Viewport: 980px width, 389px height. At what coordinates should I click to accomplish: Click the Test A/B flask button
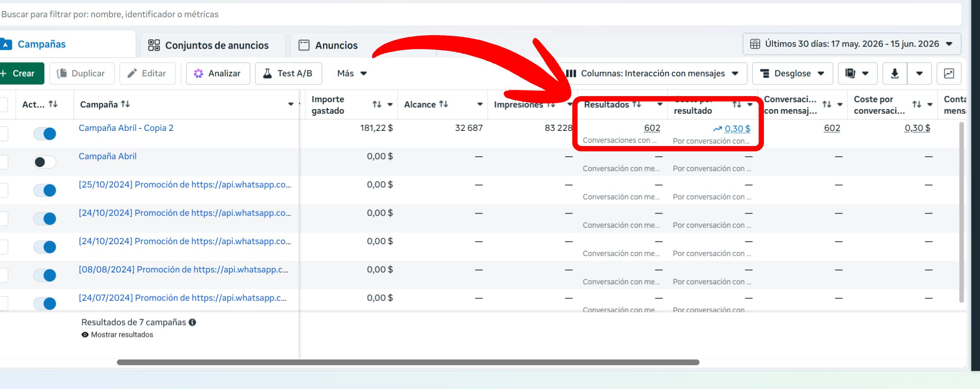288,73
